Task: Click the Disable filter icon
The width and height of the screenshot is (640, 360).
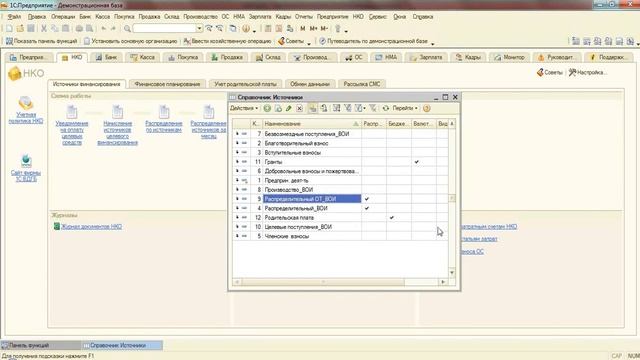Action: tap(372, 108)
